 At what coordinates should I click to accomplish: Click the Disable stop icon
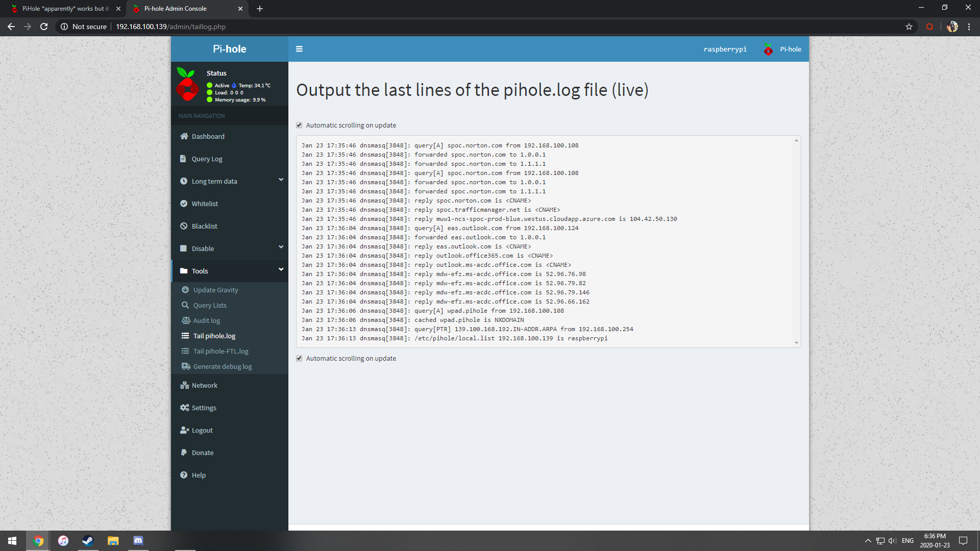pos(183,248)
